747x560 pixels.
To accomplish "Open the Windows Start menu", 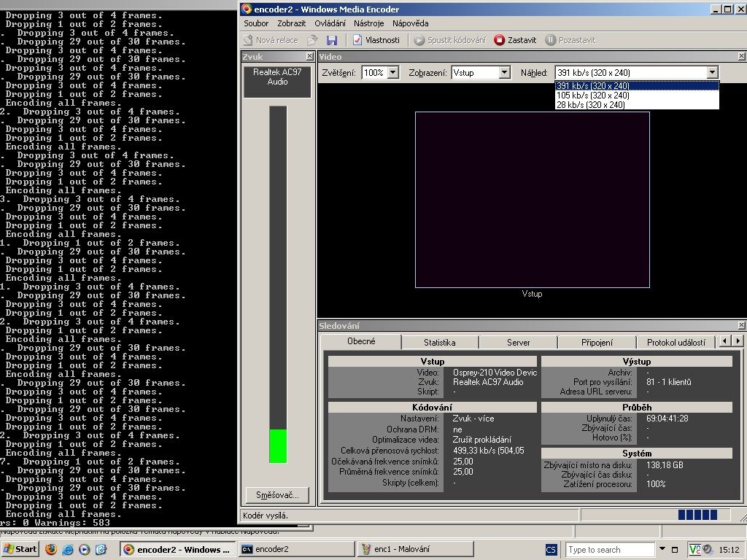I will (x=20, y=549).
